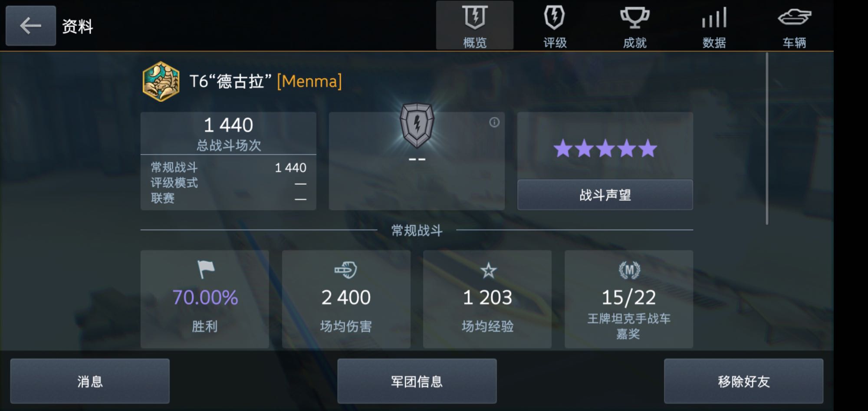Click the ace tanker M medal icon
This screenshot has height=411, width=868.
coord(629,270)
